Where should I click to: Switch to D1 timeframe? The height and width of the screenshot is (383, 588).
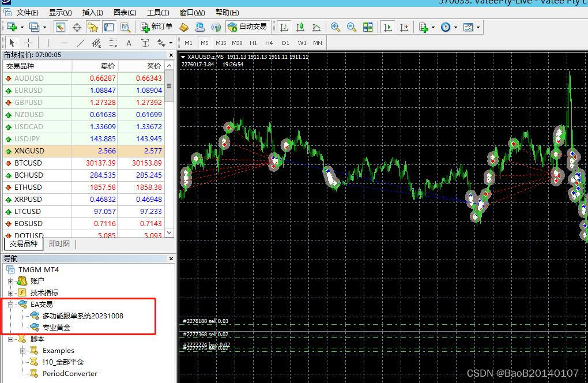point(285,43)
